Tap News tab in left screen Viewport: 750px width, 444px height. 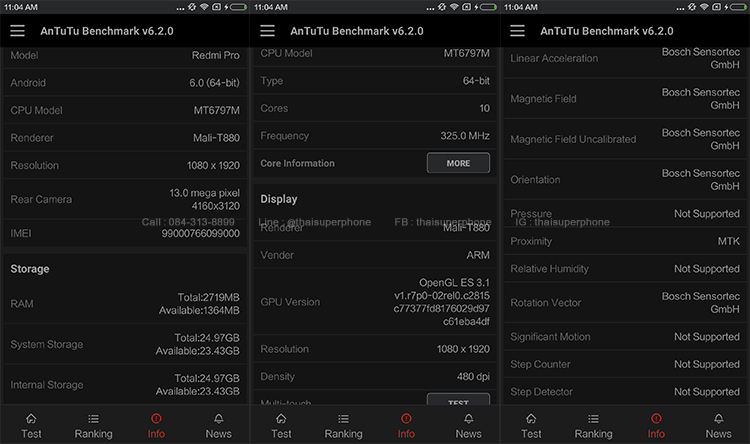[x=219, y=426]
